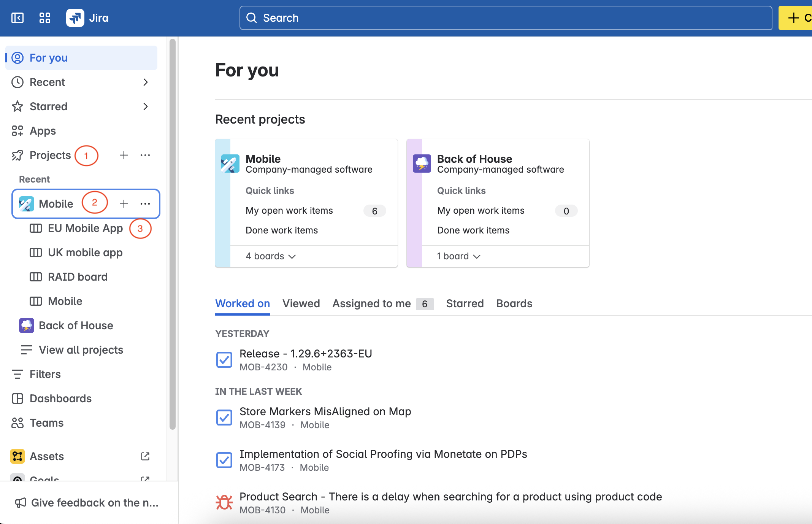812x524 pixels.
Task: Open the View all projects link
Action: tap(81, 350)
